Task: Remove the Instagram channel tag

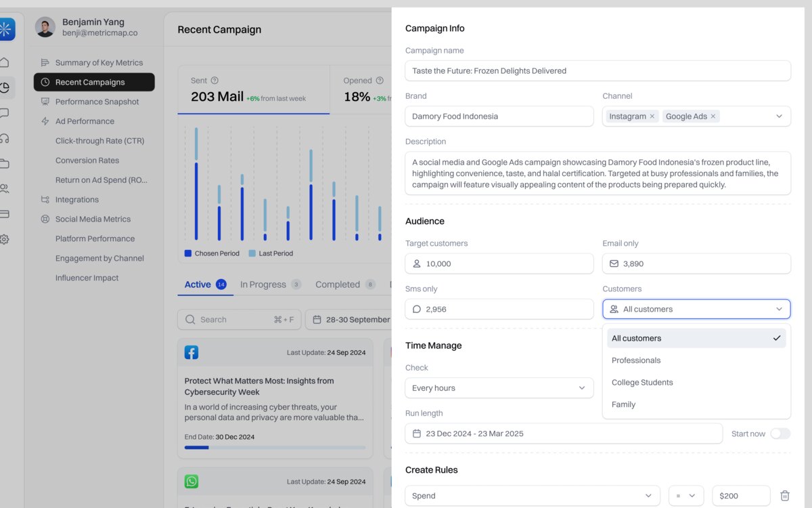Action: 652,117
